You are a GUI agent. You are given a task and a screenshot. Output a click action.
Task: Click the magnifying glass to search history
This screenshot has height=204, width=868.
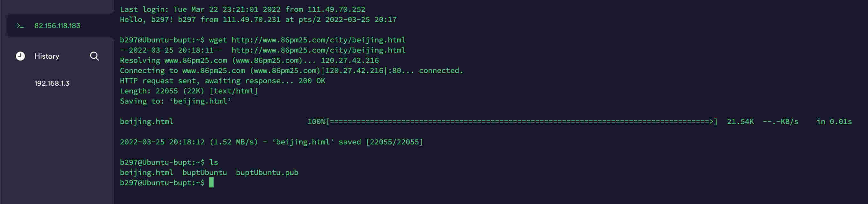coord(94,56)
